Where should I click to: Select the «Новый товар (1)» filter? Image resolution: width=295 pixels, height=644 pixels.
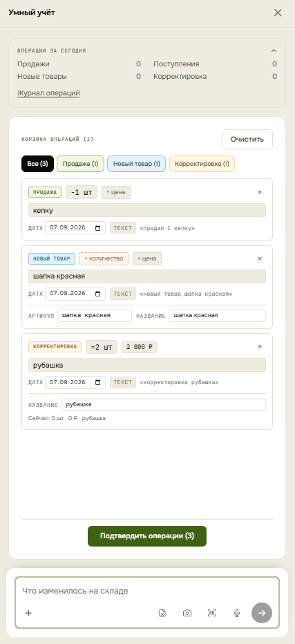[136, 164]
